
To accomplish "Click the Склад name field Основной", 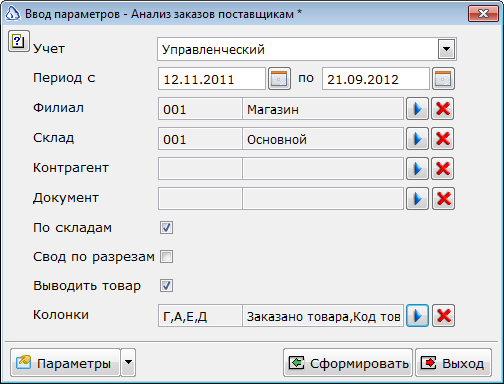I will [x=323, y=139].
